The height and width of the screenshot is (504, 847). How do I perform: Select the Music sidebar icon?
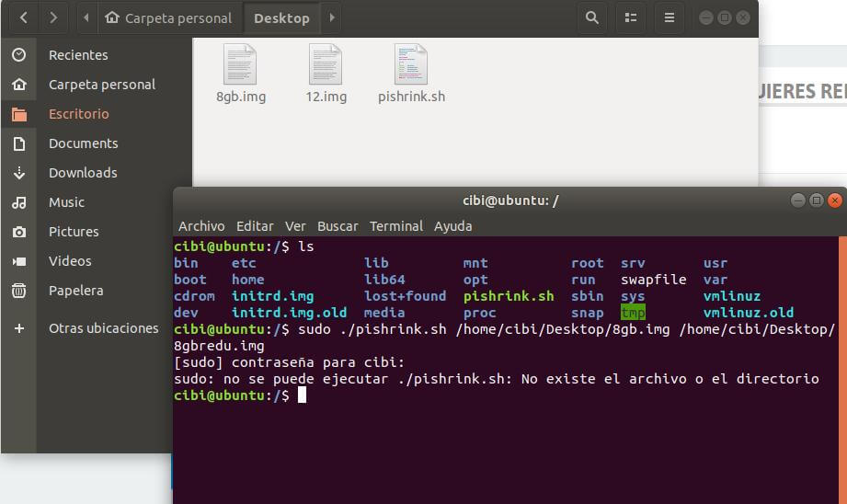[x=18, y=202]
